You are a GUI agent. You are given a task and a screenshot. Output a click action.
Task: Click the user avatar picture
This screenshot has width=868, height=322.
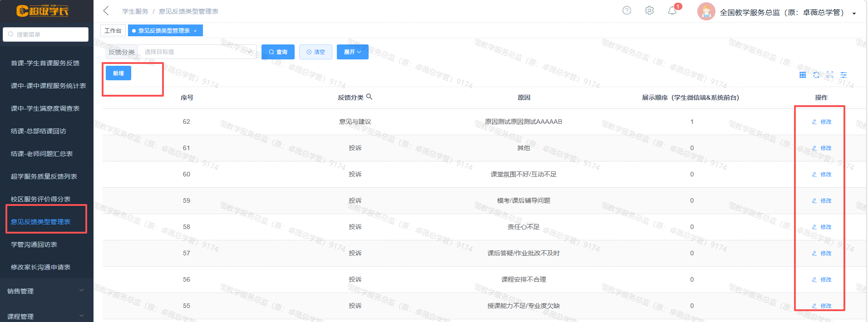pos(706,12)
